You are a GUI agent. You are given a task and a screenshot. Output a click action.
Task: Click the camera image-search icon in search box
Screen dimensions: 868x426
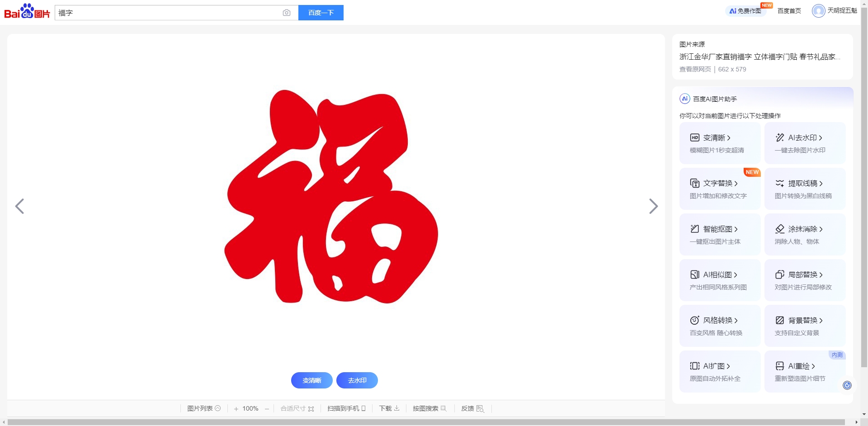[x=286, y=13]
